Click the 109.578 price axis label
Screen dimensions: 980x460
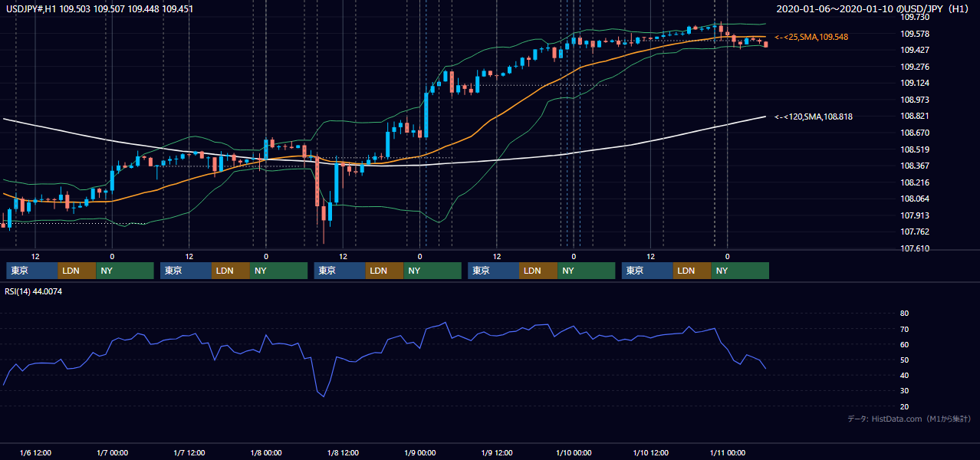(916, 34)
